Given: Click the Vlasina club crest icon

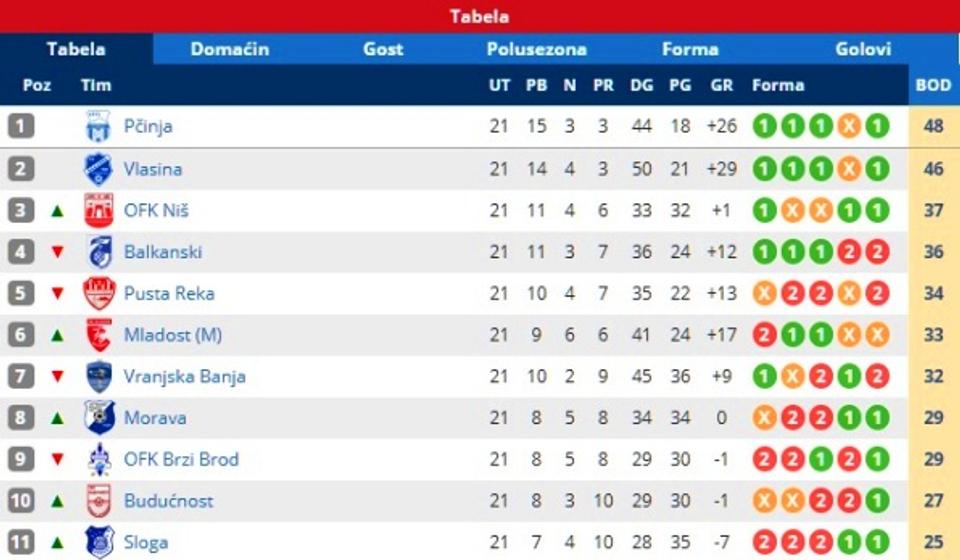Looking at the screenshot, I should [x=98, y=168].
